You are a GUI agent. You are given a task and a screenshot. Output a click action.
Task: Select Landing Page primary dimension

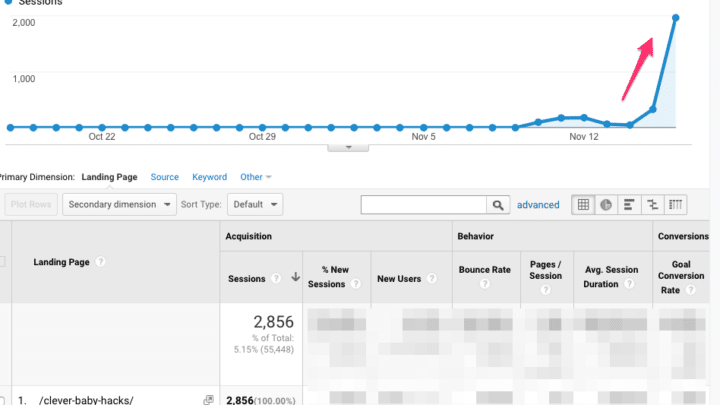(109, 177)
